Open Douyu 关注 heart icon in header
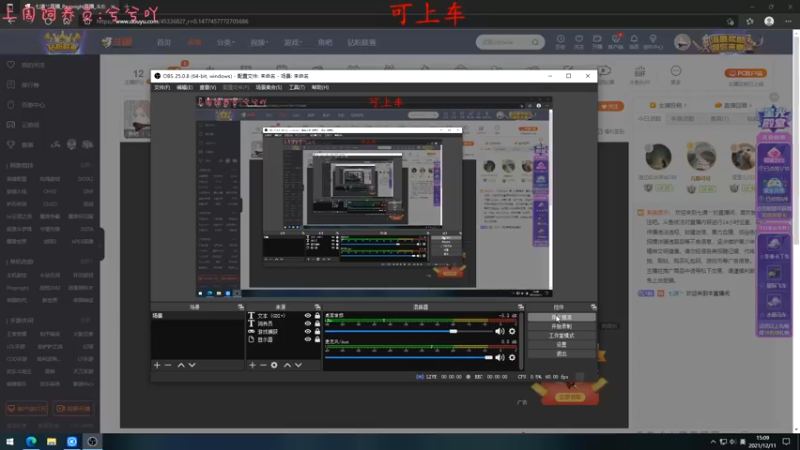This screenshot has height=450, width=800. (579, 41)
